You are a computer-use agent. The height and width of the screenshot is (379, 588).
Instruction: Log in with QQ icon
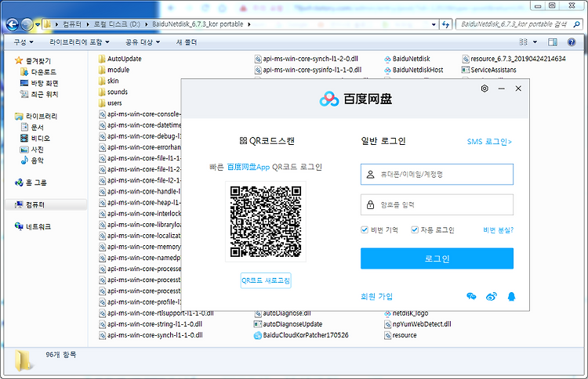point(511,297)
